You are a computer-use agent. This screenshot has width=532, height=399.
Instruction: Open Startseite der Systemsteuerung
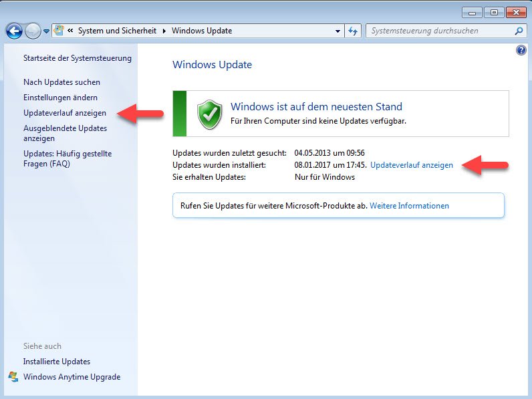click(78, 58)
